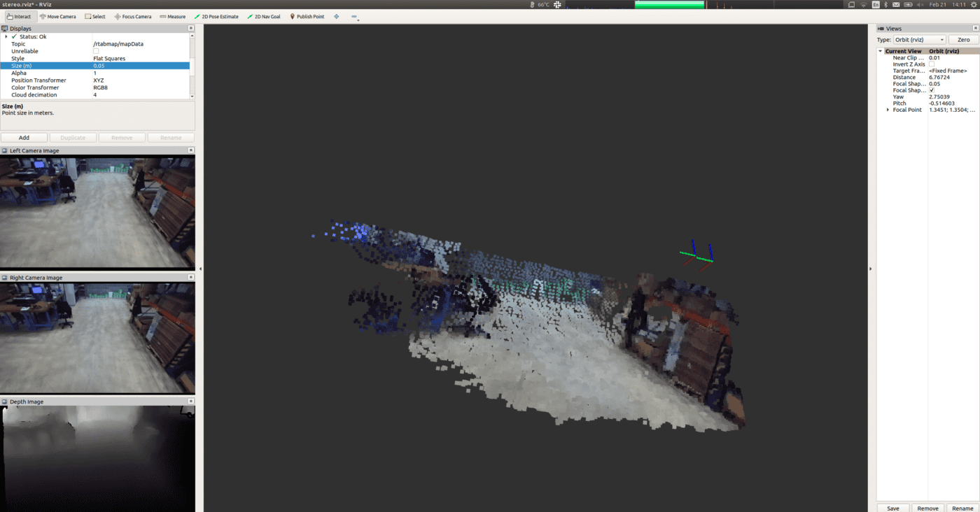Expand the Status: Ok tree item
Screen dimensions: 980x512
click(x=8, y=36)
